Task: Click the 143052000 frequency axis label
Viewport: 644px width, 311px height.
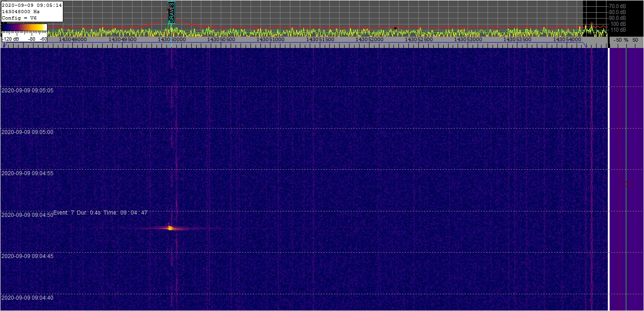Action: click(x=369, y=39)
